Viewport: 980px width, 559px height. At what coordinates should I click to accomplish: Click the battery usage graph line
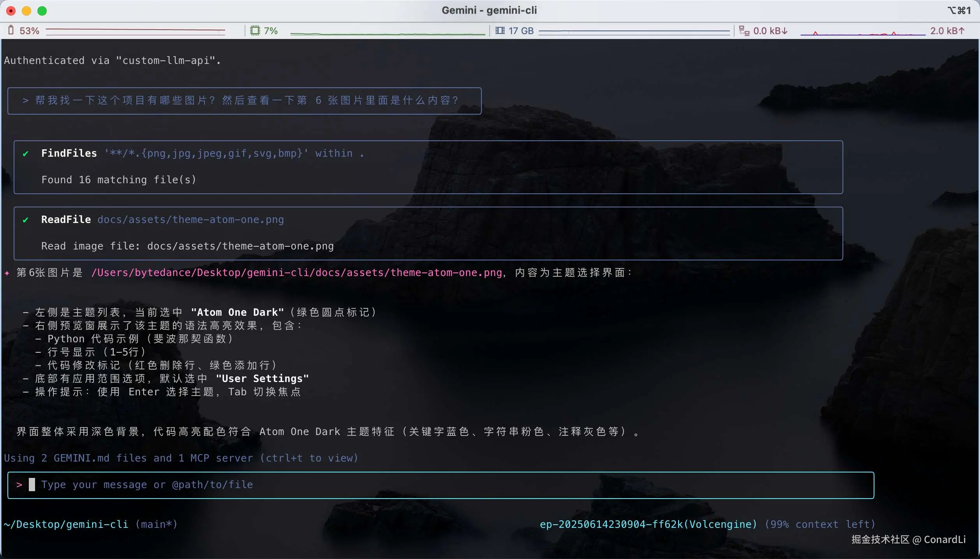point(135,30)
